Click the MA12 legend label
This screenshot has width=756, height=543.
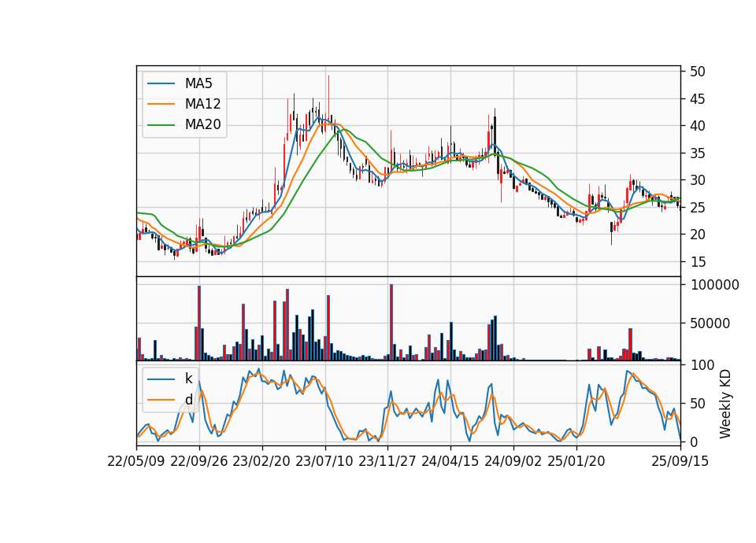point(202,104)
